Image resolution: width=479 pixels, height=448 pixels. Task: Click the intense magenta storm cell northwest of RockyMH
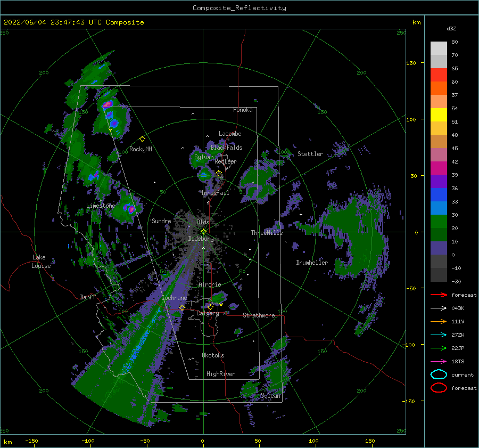pos(107,104)
